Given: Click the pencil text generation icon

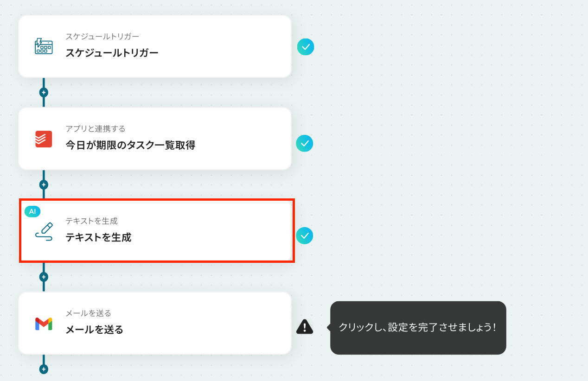Looking at the screenshot, I should point(44,231).
